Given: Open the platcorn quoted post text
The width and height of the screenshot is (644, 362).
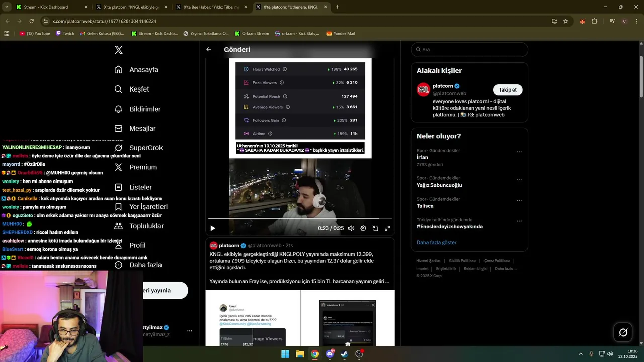Looking at the screenshot, I should click(299, 267).
